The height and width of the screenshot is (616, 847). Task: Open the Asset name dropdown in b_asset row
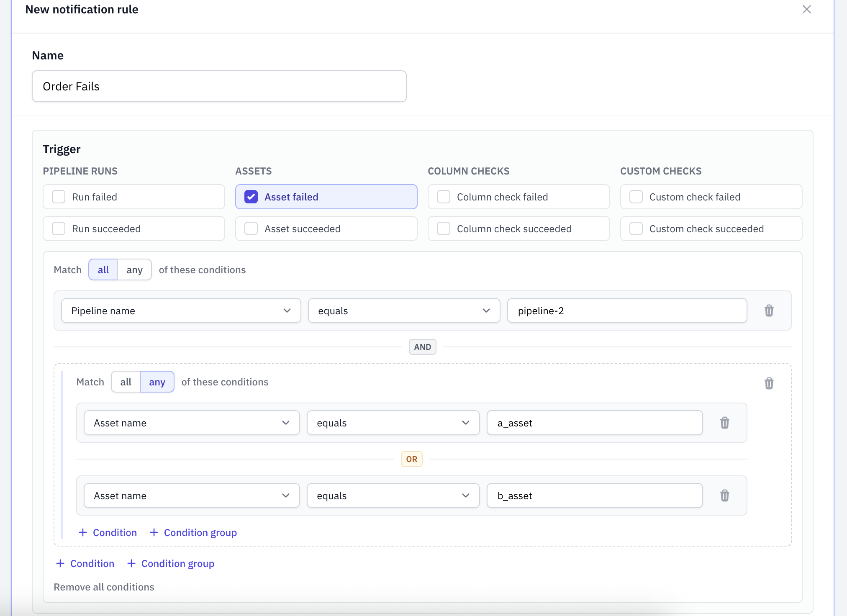click(x=192, y=495)
